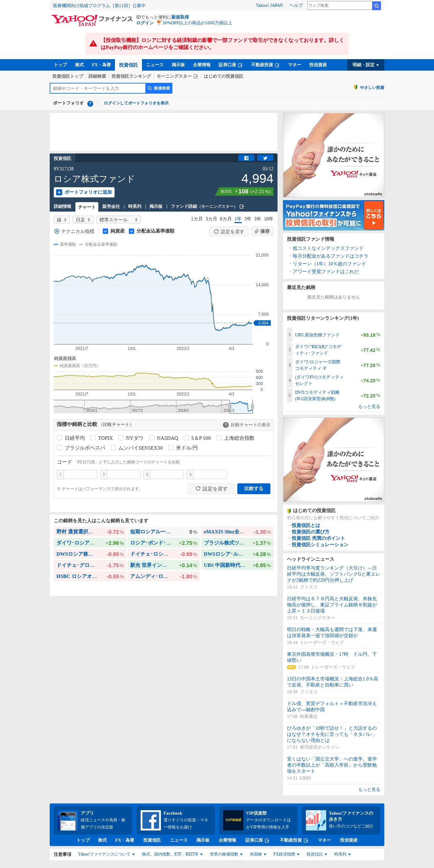Image resolution: width=434 pixels, height=868 pixels.
Task: Click the 詳しくはこちら PayPay banner button
Action: pos(373,215)
